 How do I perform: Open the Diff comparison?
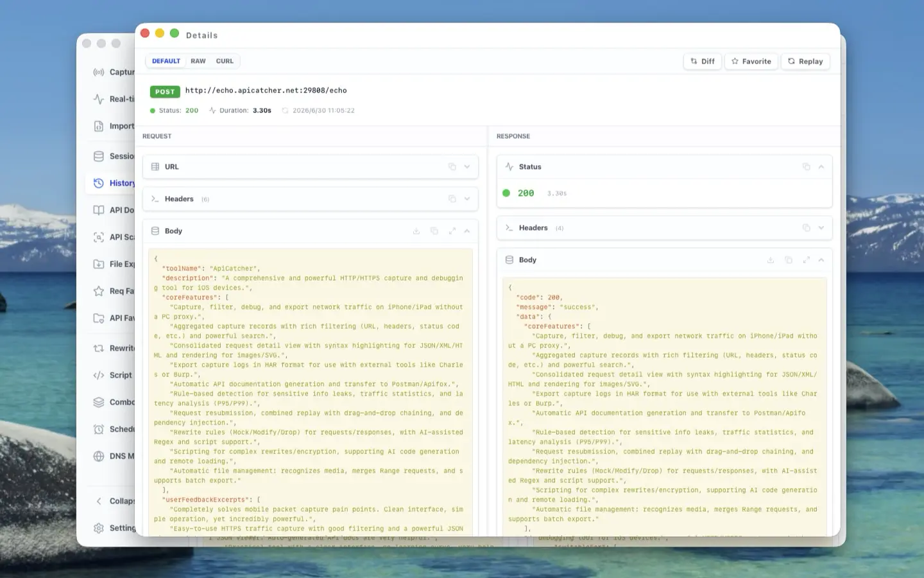click(x=703, y=61)
